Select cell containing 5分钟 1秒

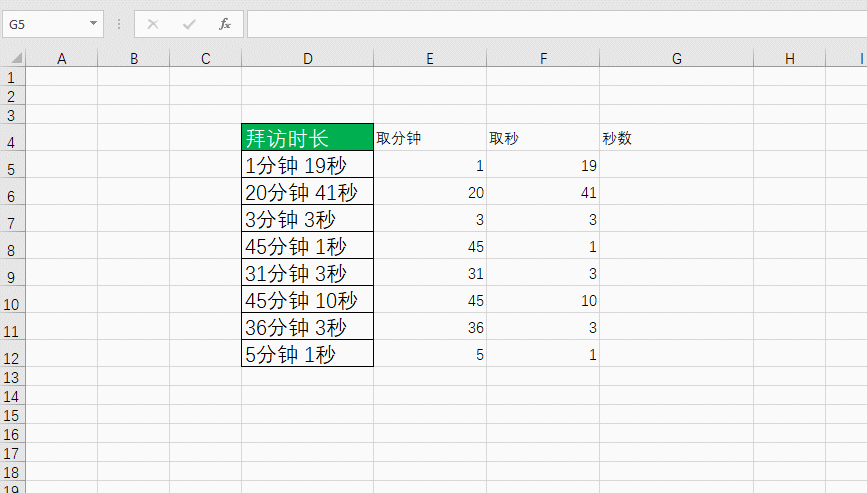[x=307, y=354]
